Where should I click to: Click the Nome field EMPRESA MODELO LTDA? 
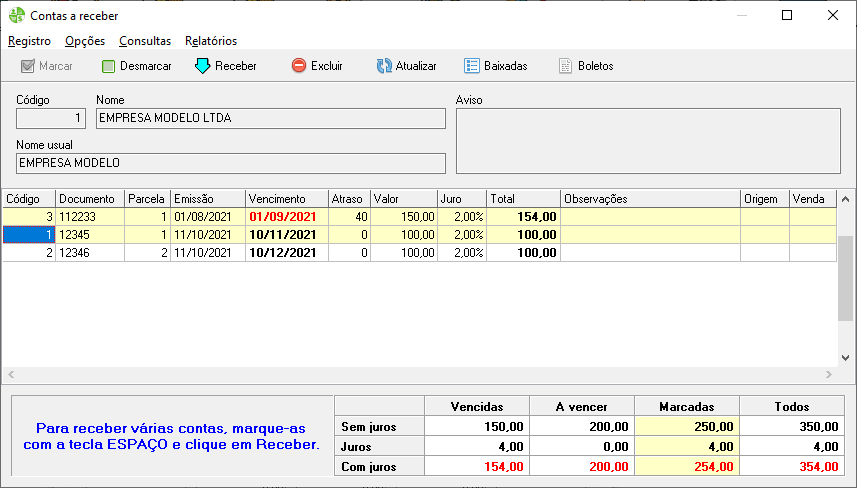tap(270, 118)
